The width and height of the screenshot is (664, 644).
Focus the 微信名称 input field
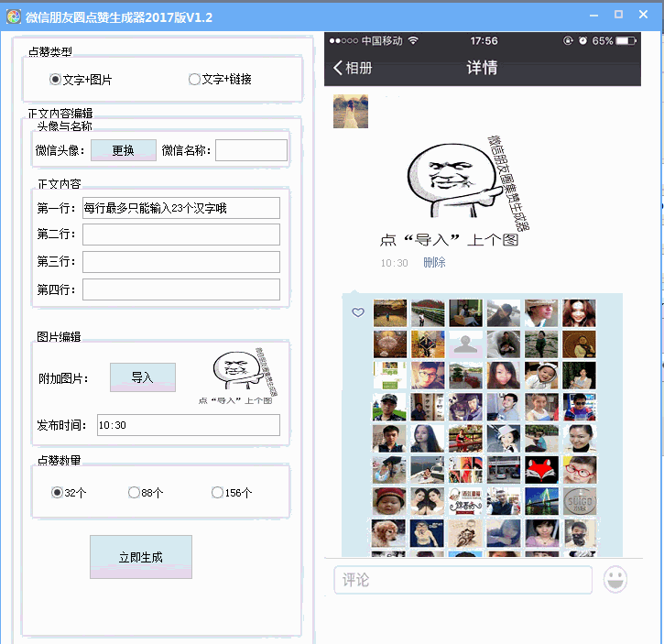pyautogui.click(x=251, y=150)
